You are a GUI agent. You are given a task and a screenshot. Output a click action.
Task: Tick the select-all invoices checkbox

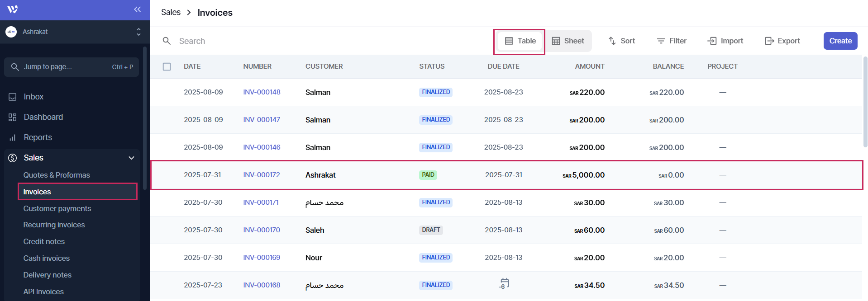pyautogui.click(x=167, y=67)
